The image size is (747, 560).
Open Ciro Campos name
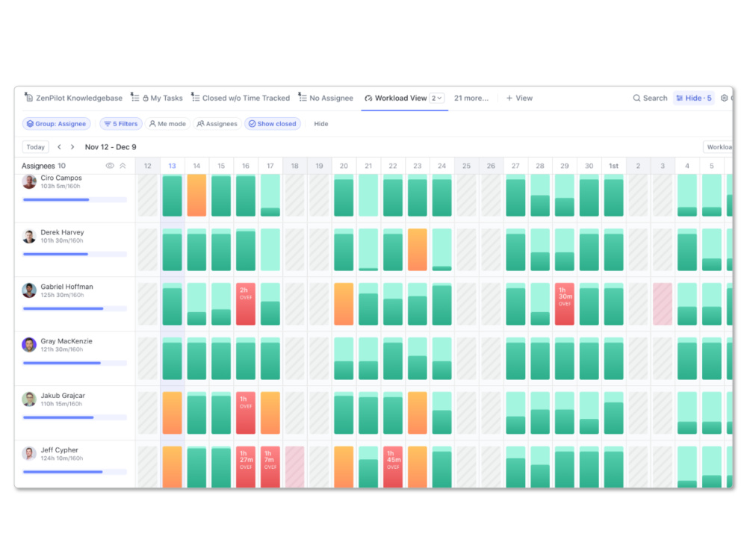61,178
